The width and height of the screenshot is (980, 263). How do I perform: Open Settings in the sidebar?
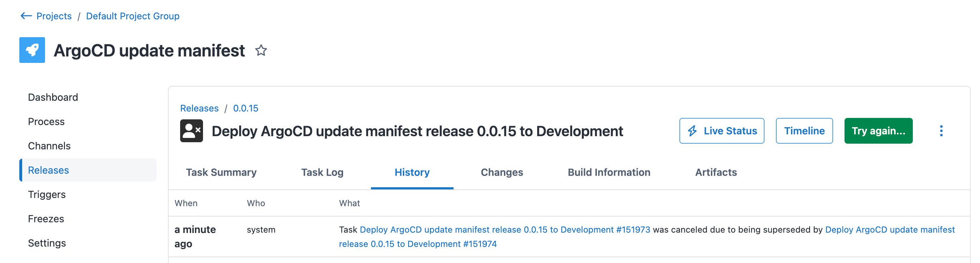coord(47,243)
